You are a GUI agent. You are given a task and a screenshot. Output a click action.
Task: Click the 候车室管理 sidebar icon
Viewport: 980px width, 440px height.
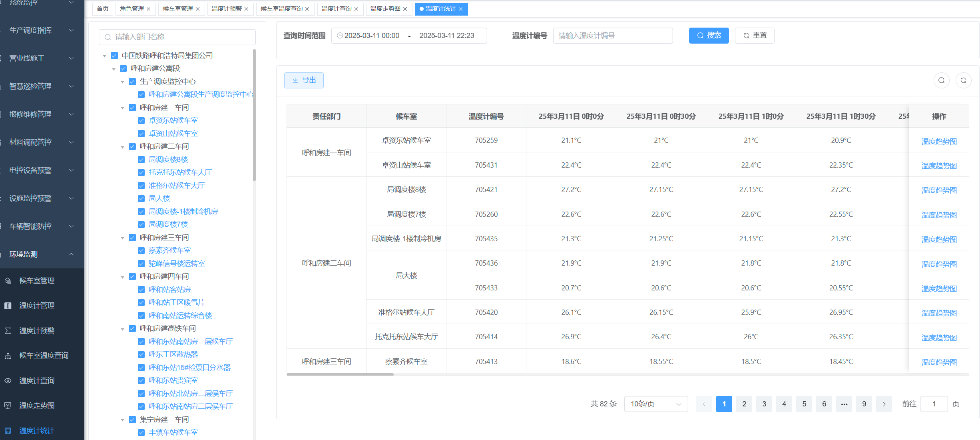tap(8, 281)
